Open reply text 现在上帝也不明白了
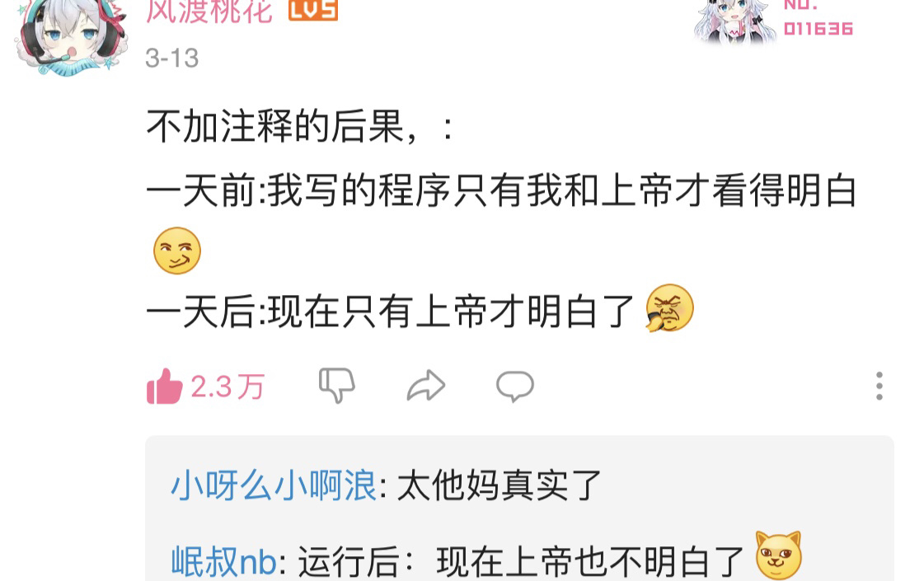The image size is (924, 581). click(590, 561)
